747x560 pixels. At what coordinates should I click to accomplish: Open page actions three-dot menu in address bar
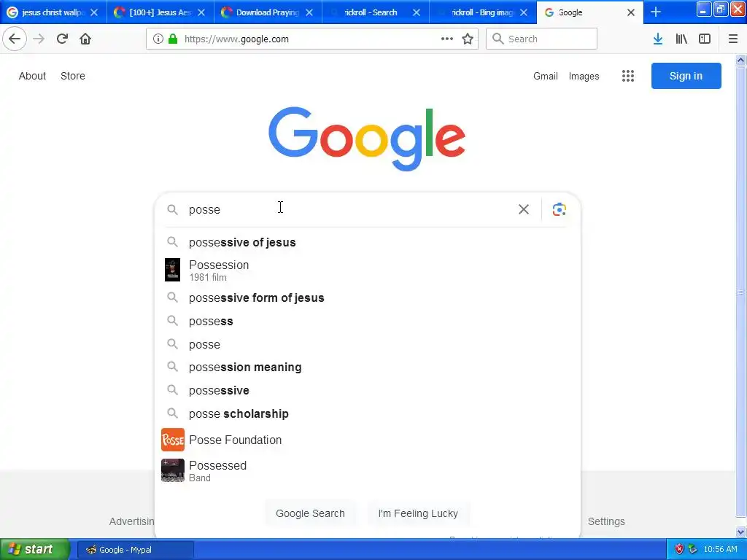point(447,39)
